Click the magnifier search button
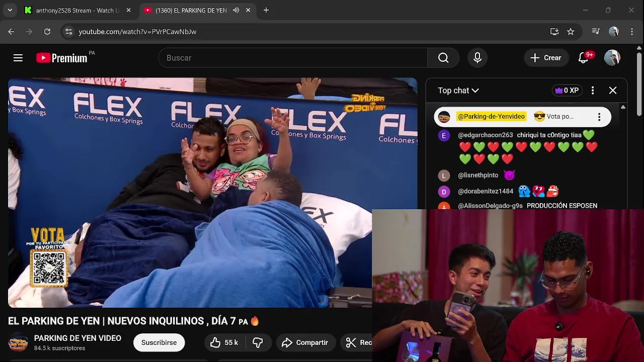The width and height of the screenshot is (644, 362). [x=443, y=58]
